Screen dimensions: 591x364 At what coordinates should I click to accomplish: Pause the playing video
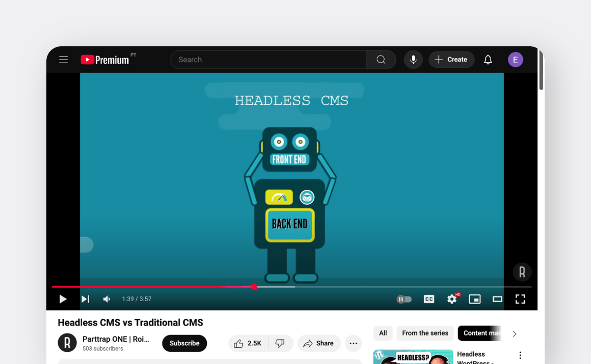click(63, 299)
